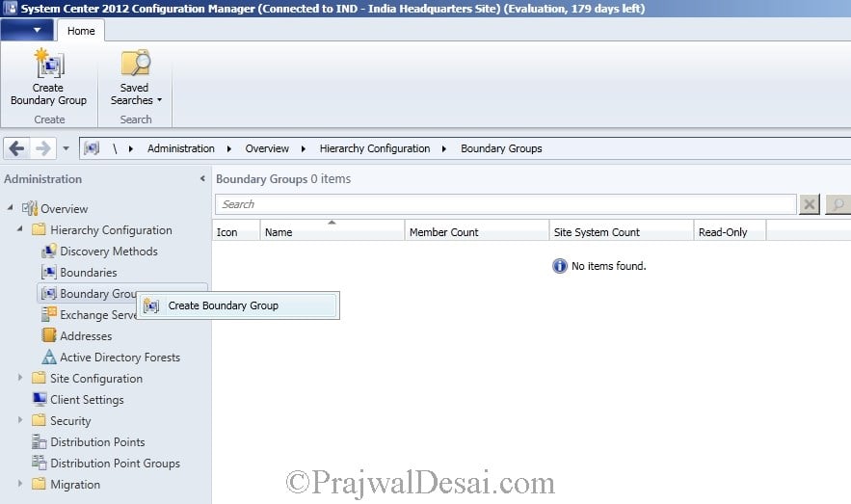Select the Boundary Groups node icon

coord(49,293)
